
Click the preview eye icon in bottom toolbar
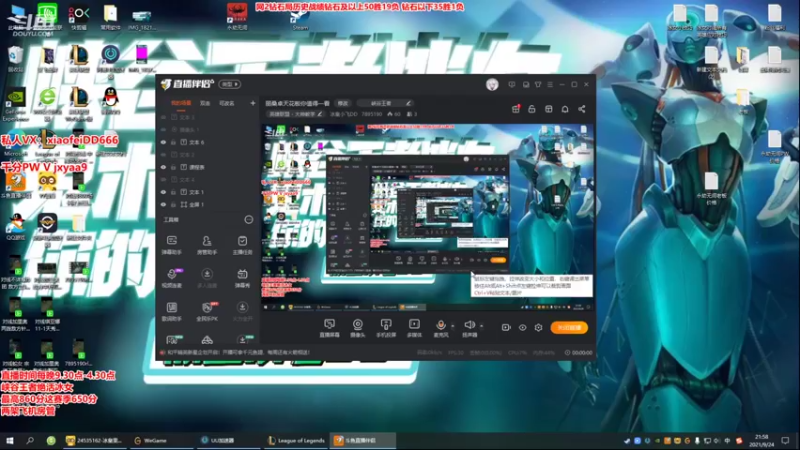522,328
